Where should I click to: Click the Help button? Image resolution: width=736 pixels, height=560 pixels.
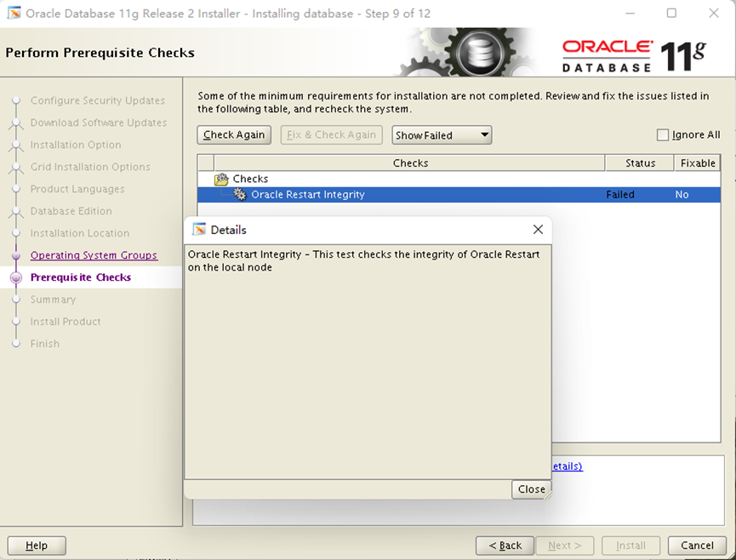coord(37,546)
